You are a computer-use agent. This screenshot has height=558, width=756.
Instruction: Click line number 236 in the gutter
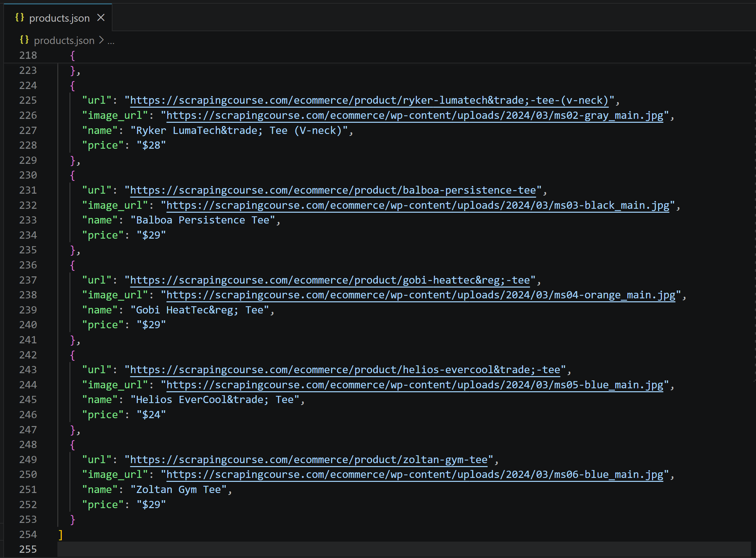(x=28, y=265)
